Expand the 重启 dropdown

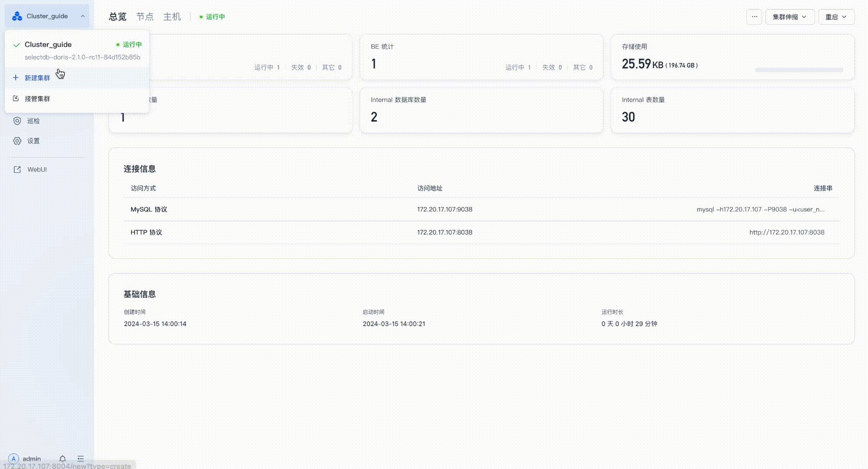click(836, 17)
